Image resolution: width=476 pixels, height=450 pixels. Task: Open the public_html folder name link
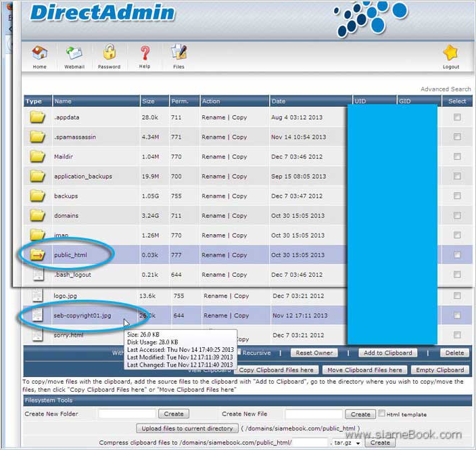70,255
